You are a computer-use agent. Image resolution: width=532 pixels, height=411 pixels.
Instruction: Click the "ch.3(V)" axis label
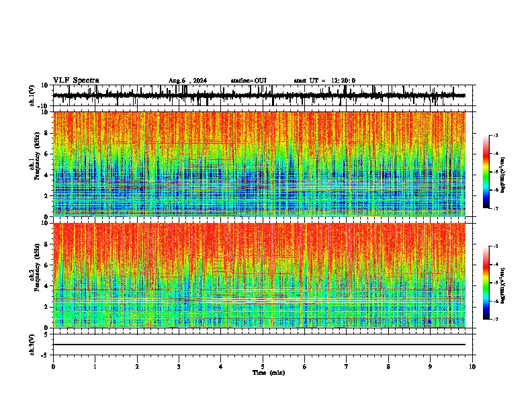32,345
